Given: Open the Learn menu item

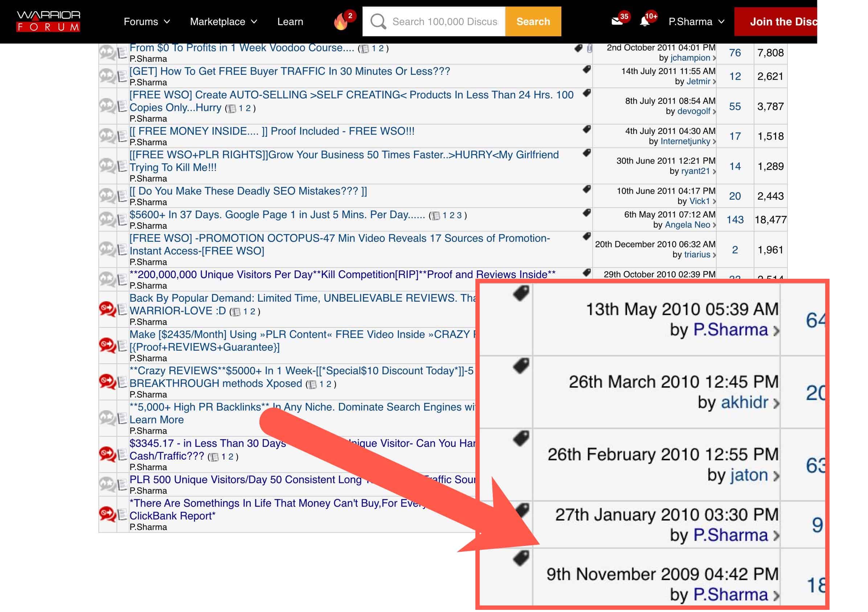Looking at the screenshot, I should click(290, 21).
